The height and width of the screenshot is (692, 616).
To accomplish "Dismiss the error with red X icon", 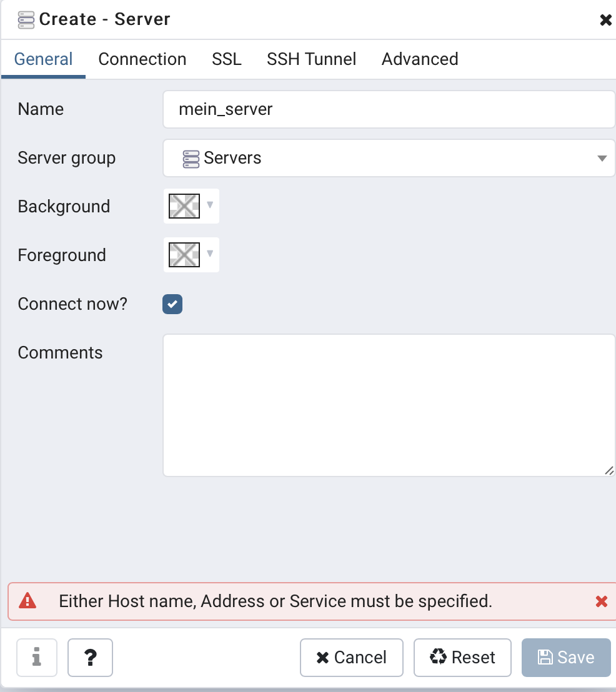I will (602, 601).
